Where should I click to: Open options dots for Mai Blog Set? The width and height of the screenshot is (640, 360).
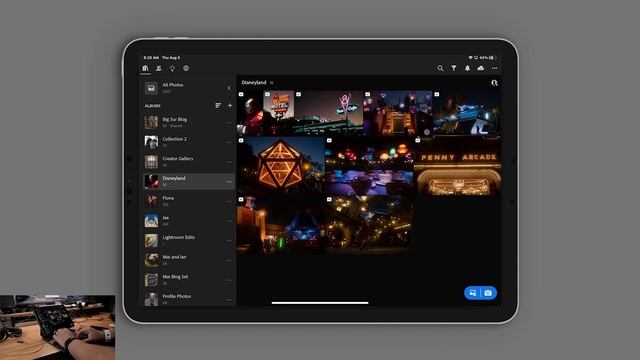tap(229, 280)
